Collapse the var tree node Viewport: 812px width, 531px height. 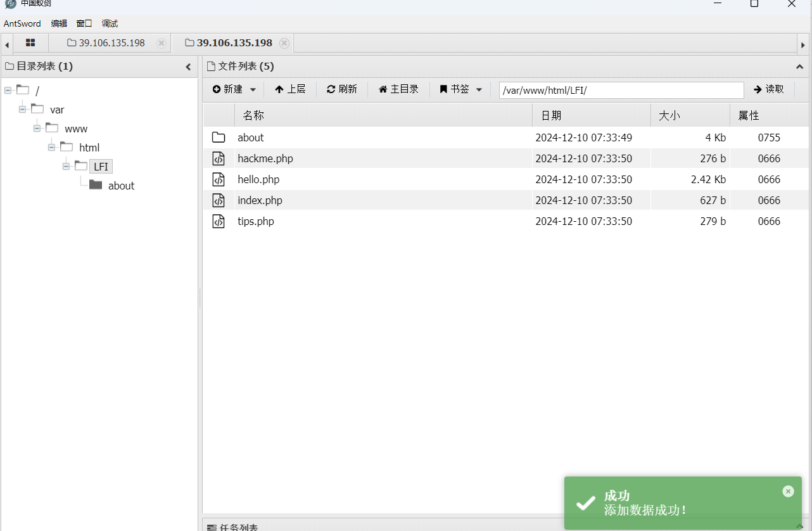pos(22,110)
